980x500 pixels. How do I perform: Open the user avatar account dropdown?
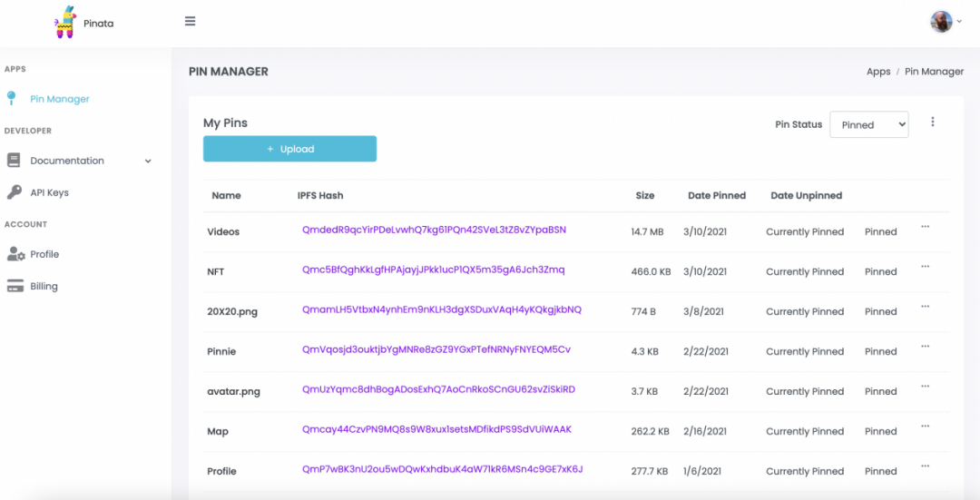pos(946,22)
